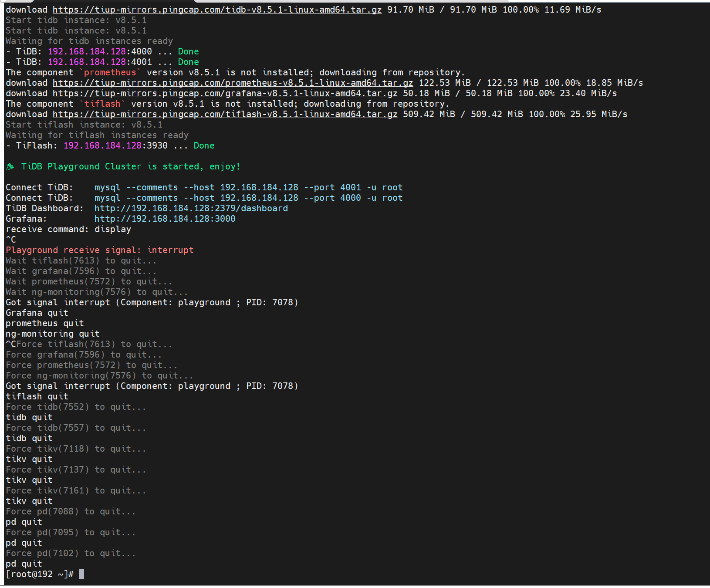710x588 pixels.
Task: Click the TiFlash 192.168.184.128:3930 address
Action: coord(115,145)
